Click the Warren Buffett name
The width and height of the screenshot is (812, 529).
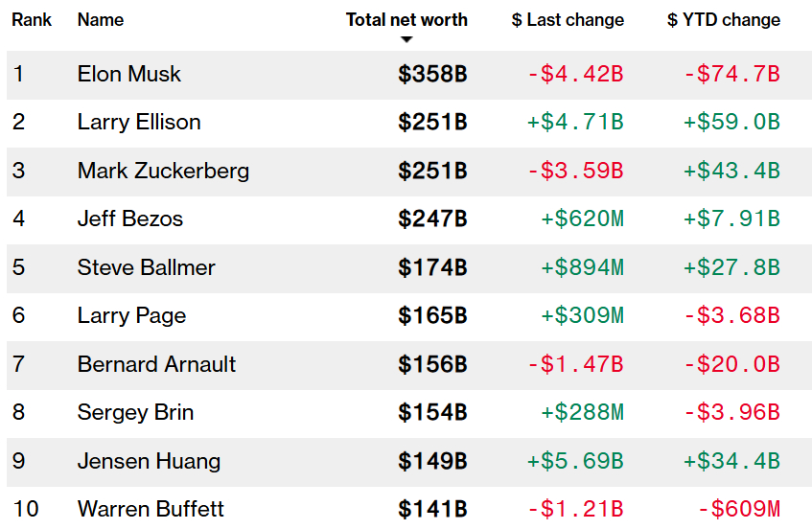point(151,508)
